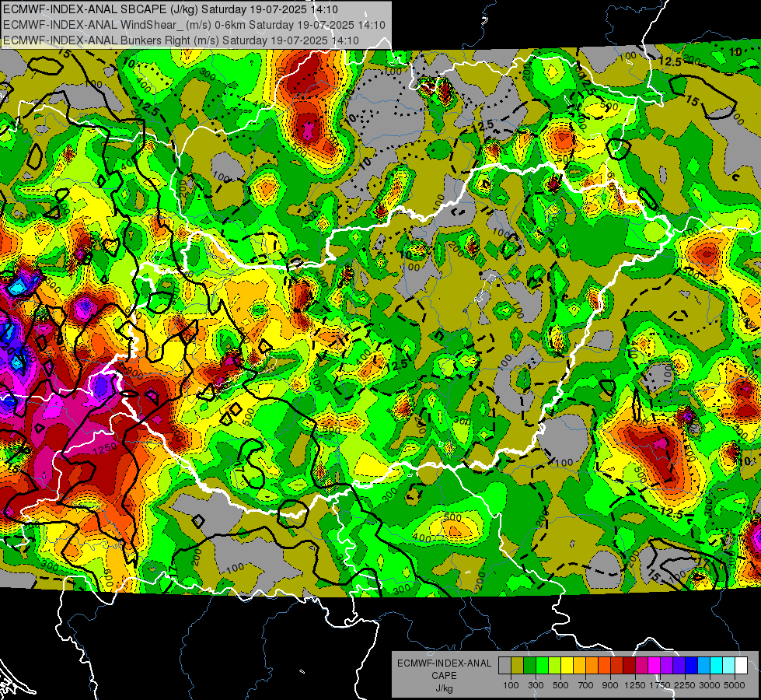
Task: Pick the bright green legend swatch
Action: tap(542, 666)
